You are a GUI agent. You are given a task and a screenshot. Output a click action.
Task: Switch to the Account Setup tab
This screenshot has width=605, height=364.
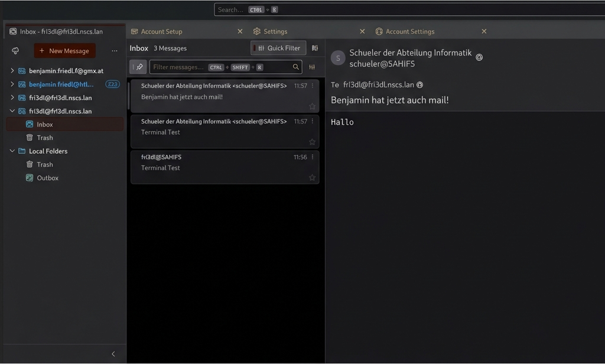161,32
